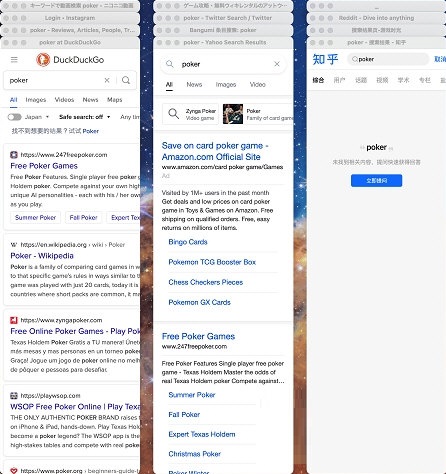
Task: Open Bingo Cards ad sitelink
Action: tap(188, 242)
